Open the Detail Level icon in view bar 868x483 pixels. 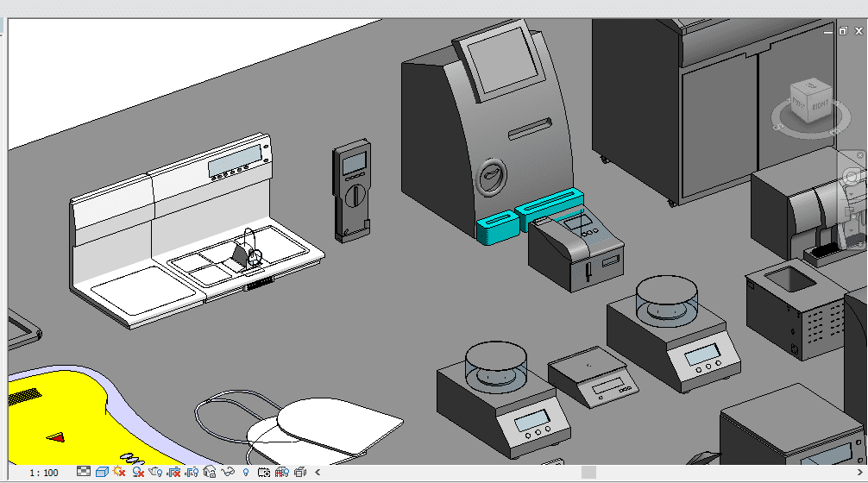pyautogui.click(x=83, y=472)
